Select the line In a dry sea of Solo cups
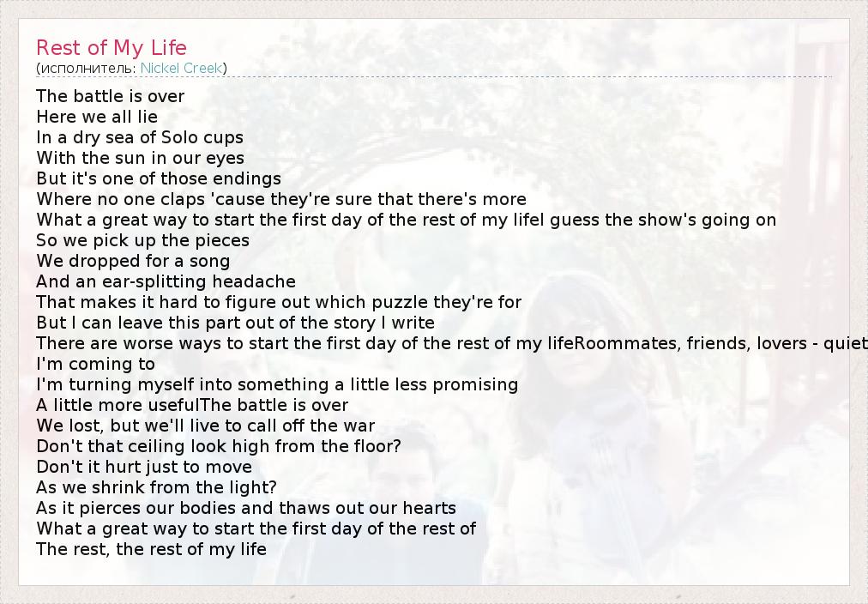 point(140,137)
